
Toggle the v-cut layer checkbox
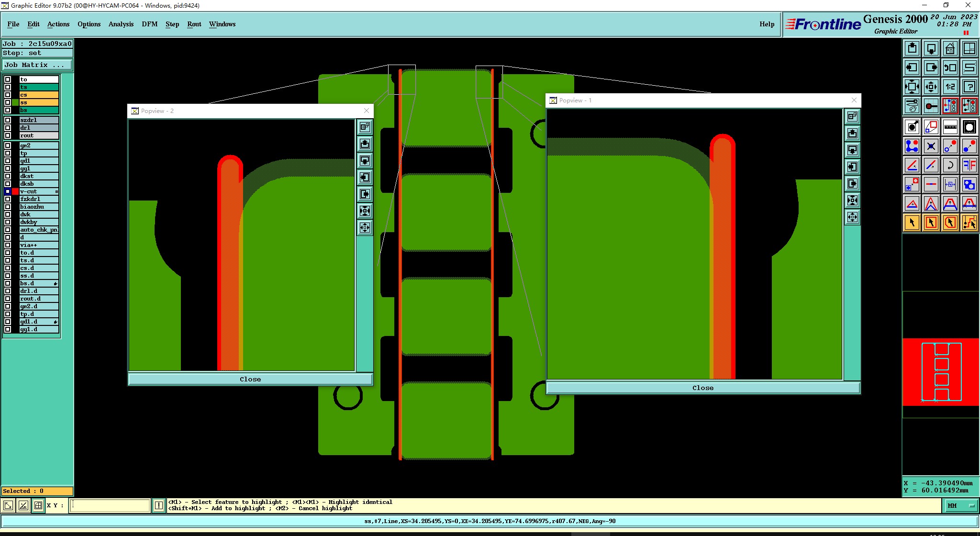click(x=8, y=191)
